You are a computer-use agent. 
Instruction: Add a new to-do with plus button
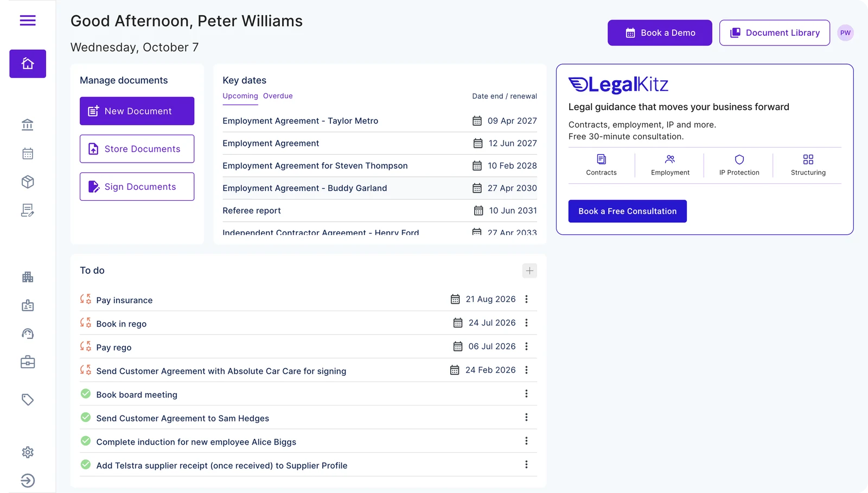point(529,271)
